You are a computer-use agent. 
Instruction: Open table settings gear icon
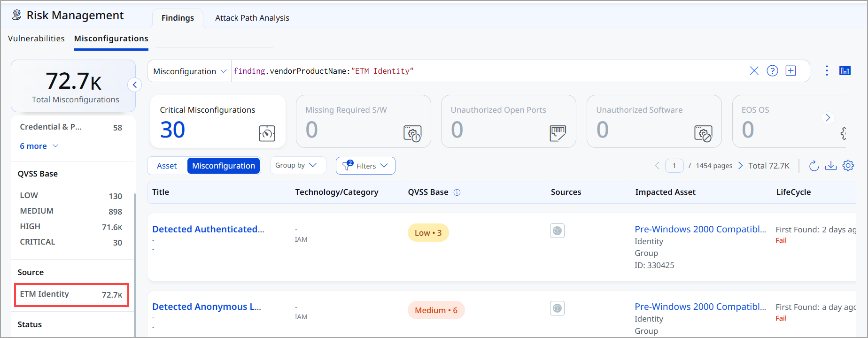(x=848, y=166)
